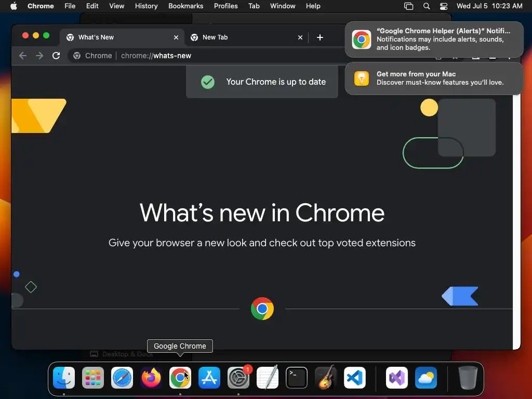This screenshot has width=532, height=399.
Task: Reload the What's New page
Action: point(56,56)
